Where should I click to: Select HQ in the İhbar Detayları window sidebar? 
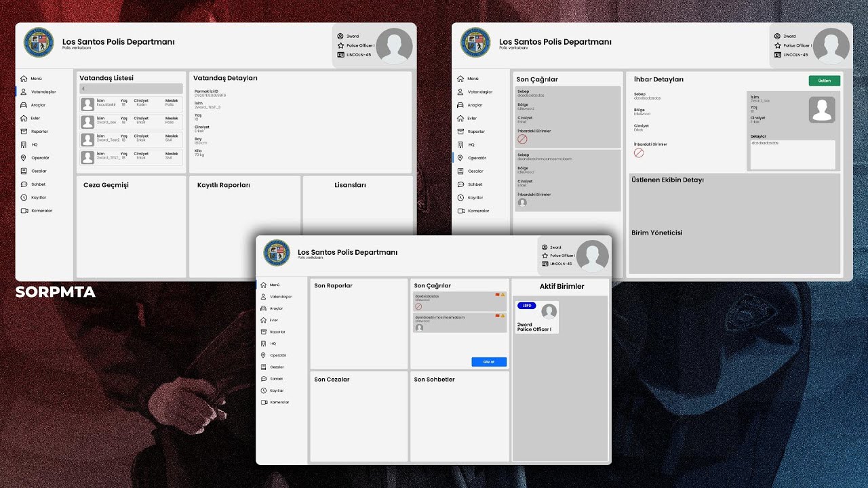(x=466, y=144)
